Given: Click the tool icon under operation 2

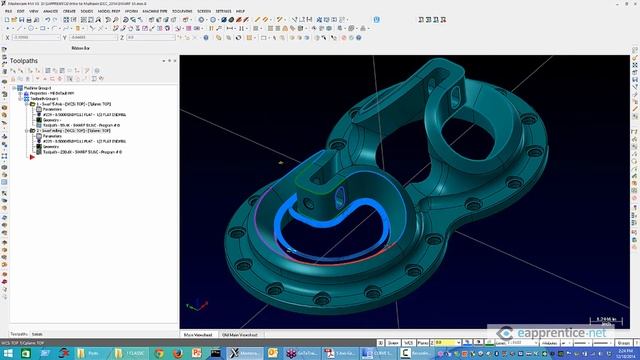Looking at the screenshot, I should pyautogui.click(x=39, y=141).
